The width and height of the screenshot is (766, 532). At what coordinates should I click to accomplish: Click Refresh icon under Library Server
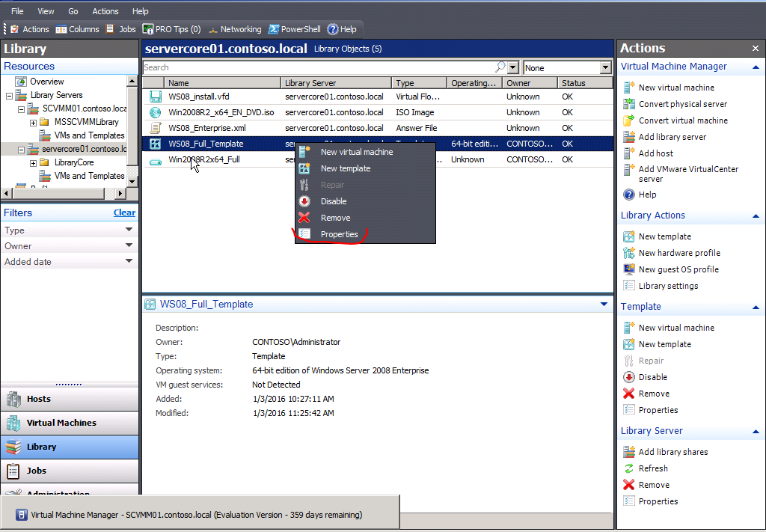628,468
